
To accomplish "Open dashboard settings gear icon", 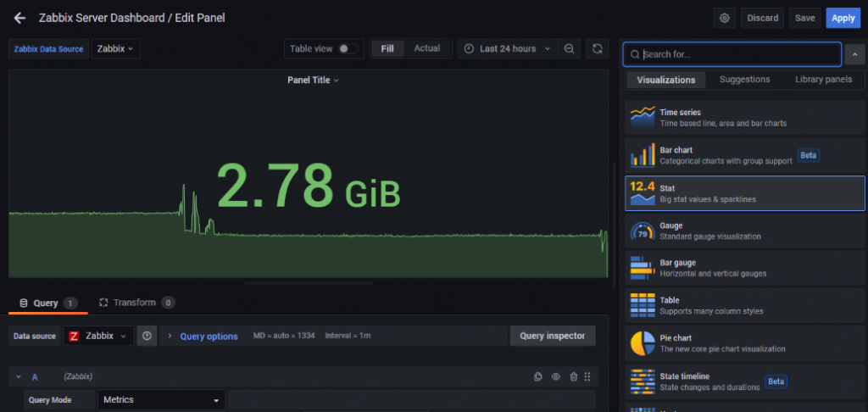I will tap(724, 18).
